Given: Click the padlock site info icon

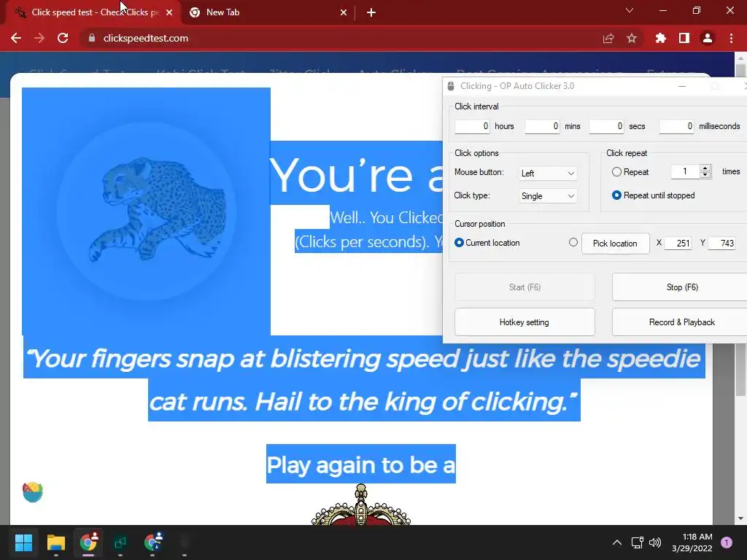Looking at the screenshot, I should pos(92,38).
